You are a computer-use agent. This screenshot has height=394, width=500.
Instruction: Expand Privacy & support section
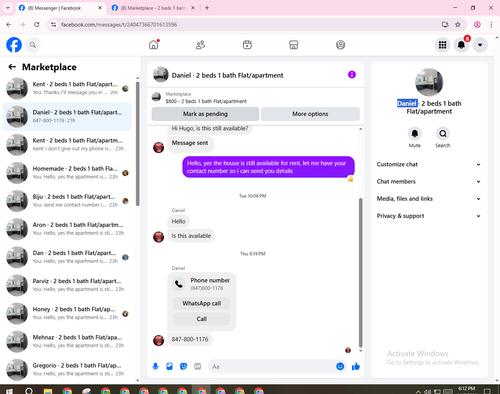429,216
